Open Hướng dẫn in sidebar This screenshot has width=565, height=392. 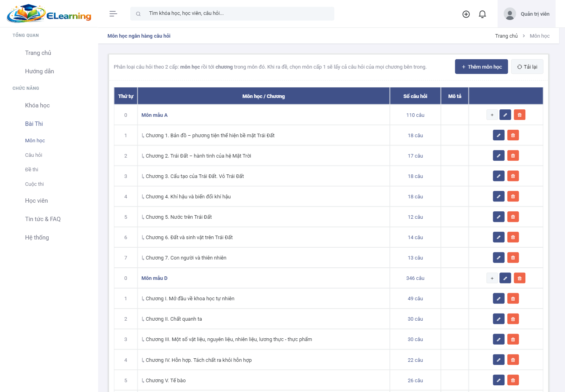(40, 71)
